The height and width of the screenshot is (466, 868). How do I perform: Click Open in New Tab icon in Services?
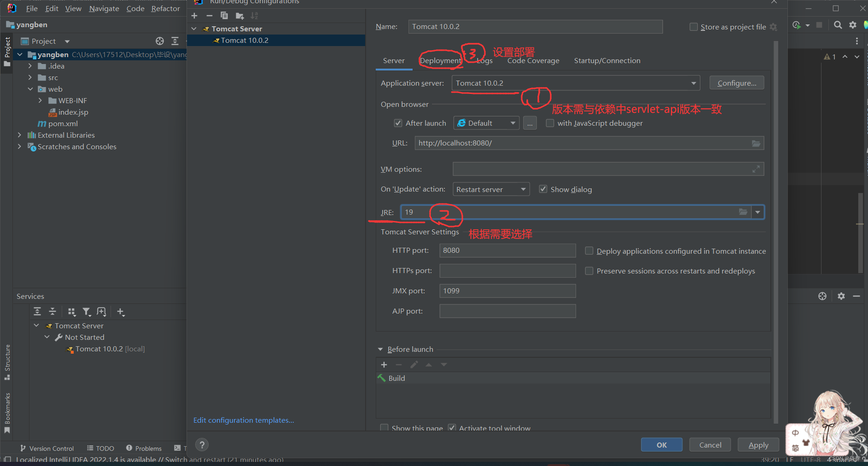[101, 312]
